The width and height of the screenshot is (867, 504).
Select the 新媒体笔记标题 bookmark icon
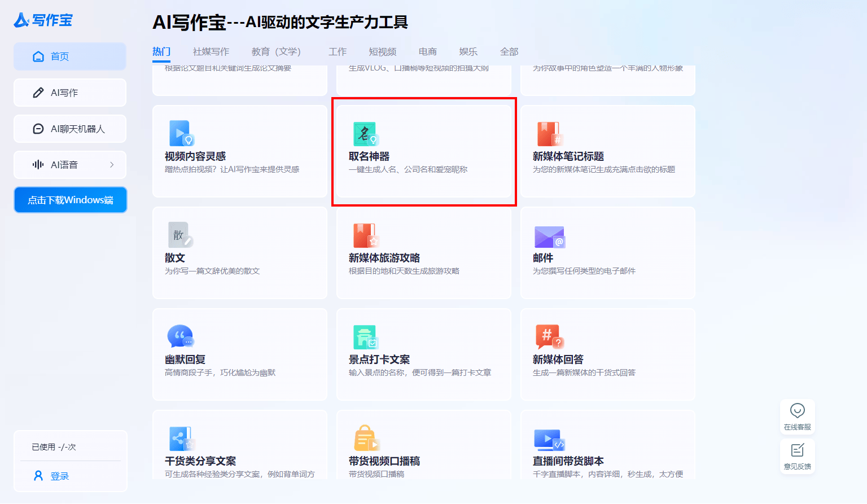click(x=548, y=134)
